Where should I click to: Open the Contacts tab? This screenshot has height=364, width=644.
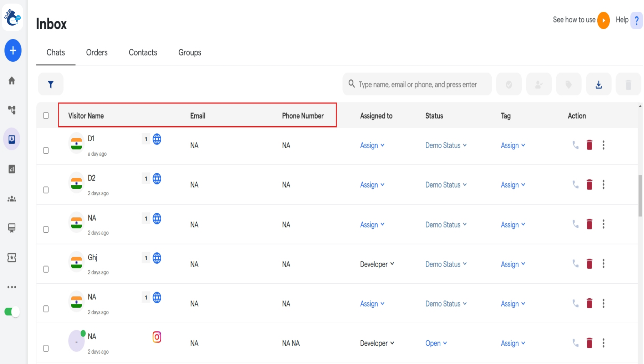pyautogui.click(x=143, y=52)
